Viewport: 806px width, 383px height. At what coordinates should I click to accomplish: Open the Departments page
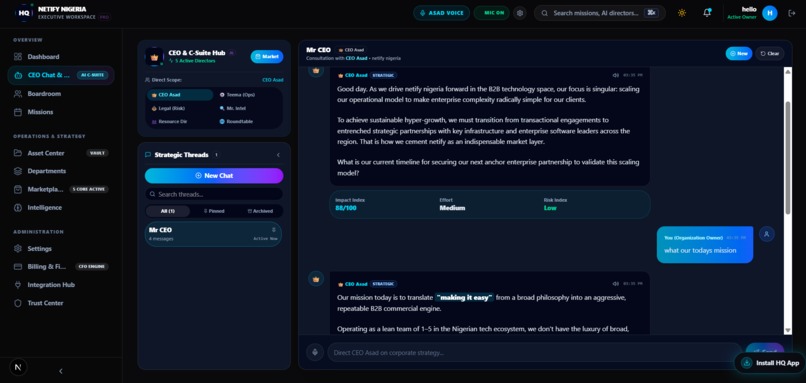pos(47,171)
